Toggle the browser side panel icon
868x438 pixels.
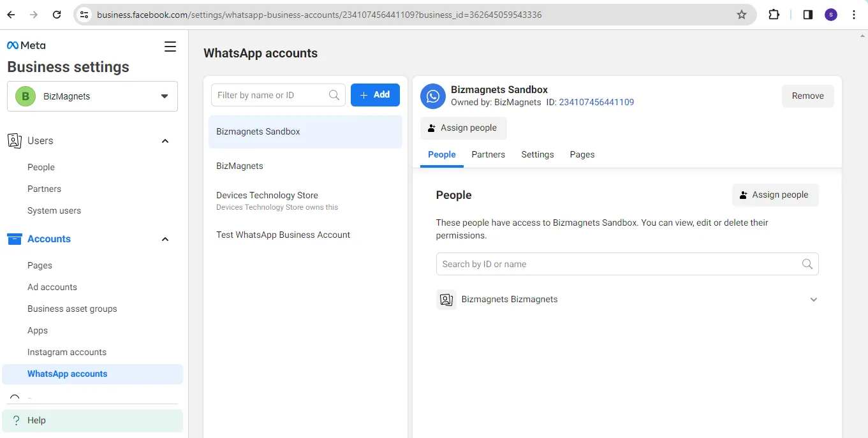coord(808,15)
